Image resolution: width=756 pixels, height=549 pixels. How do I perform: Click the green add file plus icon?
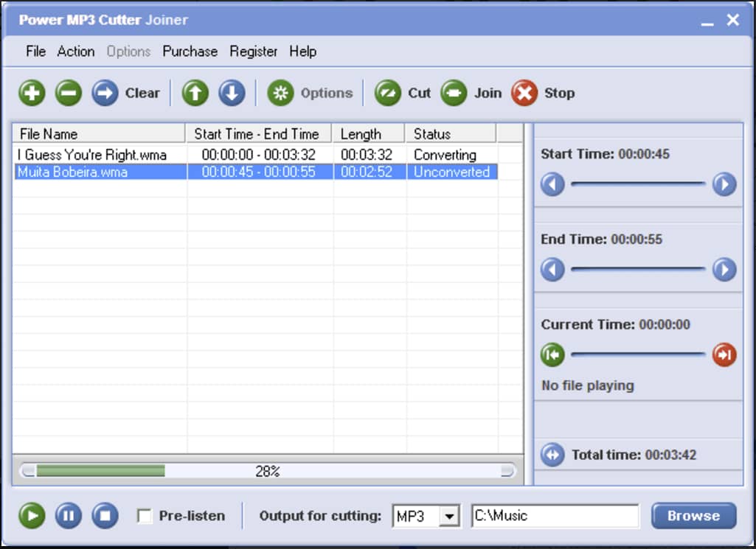pos(32,93)
